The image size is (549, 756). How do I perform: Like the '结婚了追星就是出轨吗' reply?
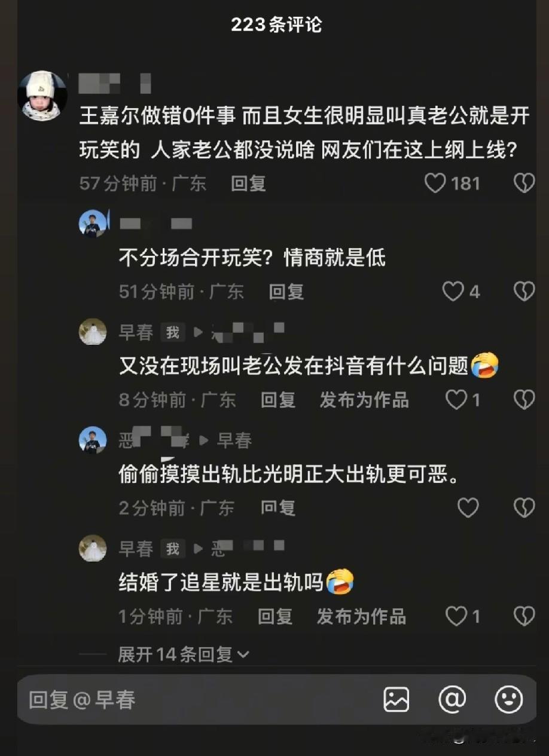(456, 616)
